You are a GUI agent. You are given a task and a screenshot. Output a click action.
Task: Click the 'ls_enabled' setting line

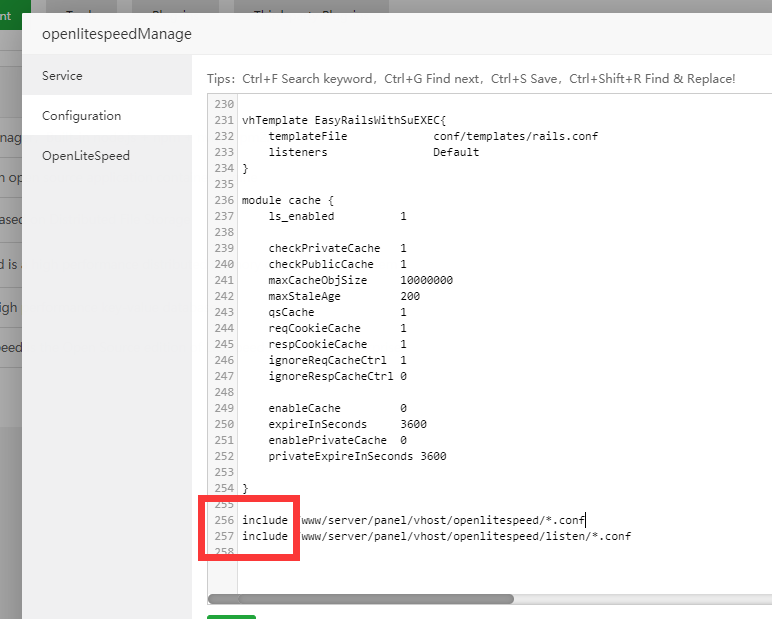click(301, 216)
